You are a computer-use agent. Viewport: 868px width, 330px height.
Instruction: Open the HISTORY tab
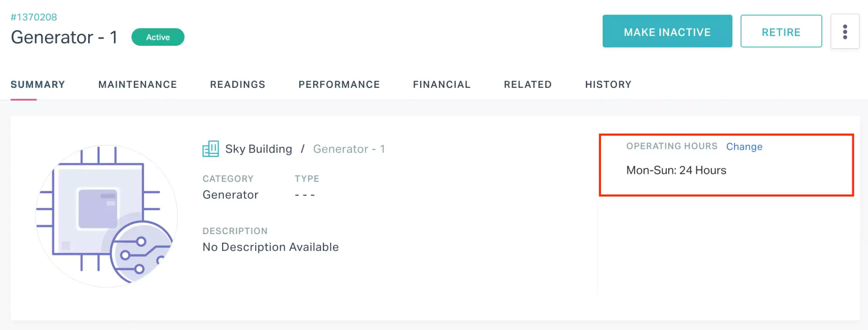608,84
